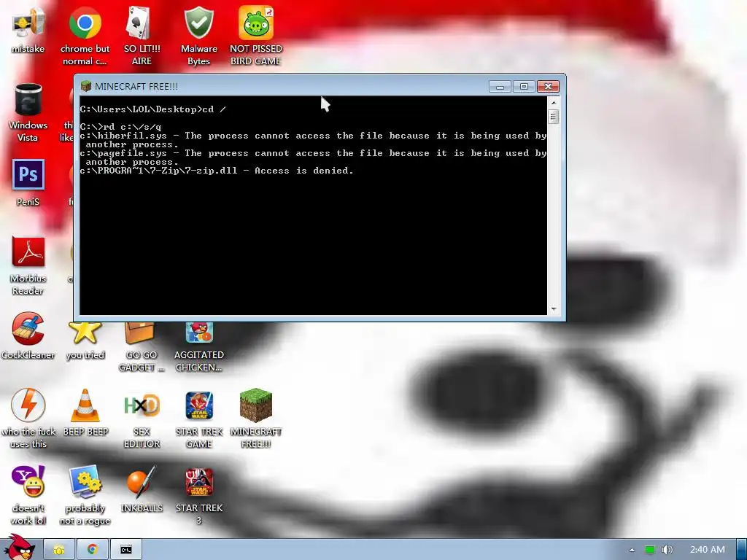
Task: Open the 'MINECRAFT FREE!!!' desktop icon
Action: [x=256, y=419]
